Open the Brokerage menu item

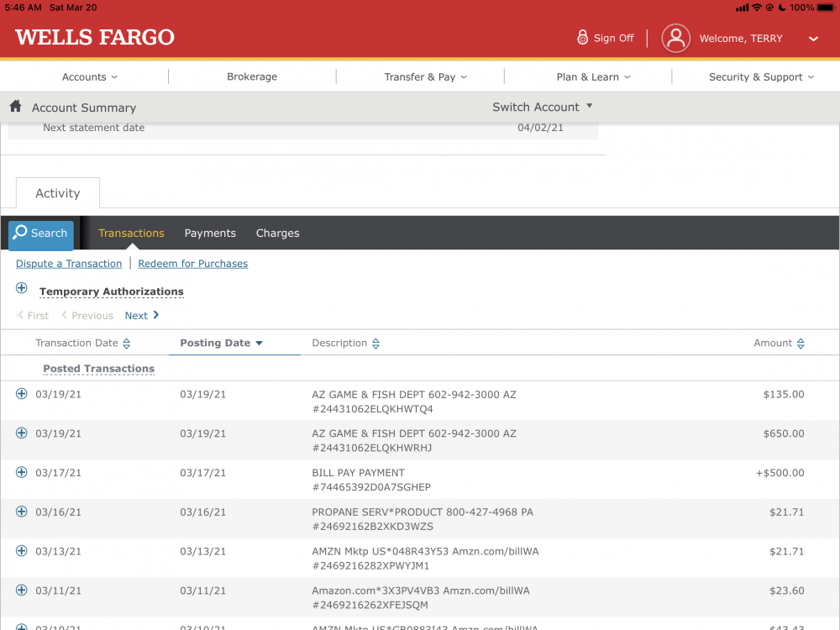tap(252, 76)
